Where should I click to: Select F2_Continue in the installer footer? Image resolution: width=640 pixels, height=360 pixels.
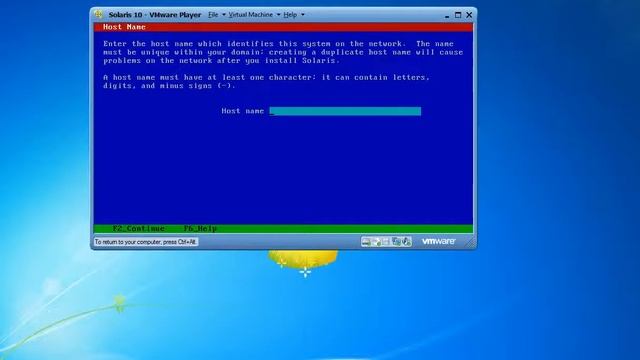139,229
